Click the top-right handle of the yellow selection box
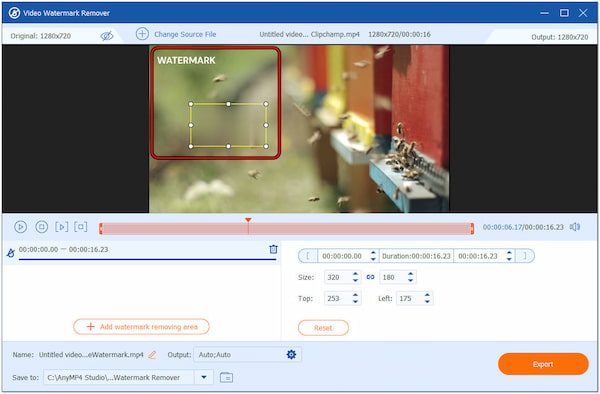This screenshot has height=394, width=600. point(266,104)
